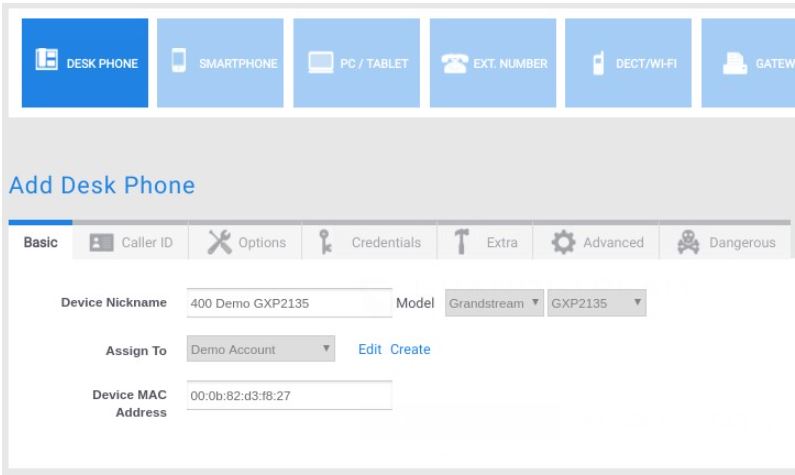The width and height of the screenshot is (795, 475).
Task: Focus the Device MAC Address field
Action: point(288,395)
